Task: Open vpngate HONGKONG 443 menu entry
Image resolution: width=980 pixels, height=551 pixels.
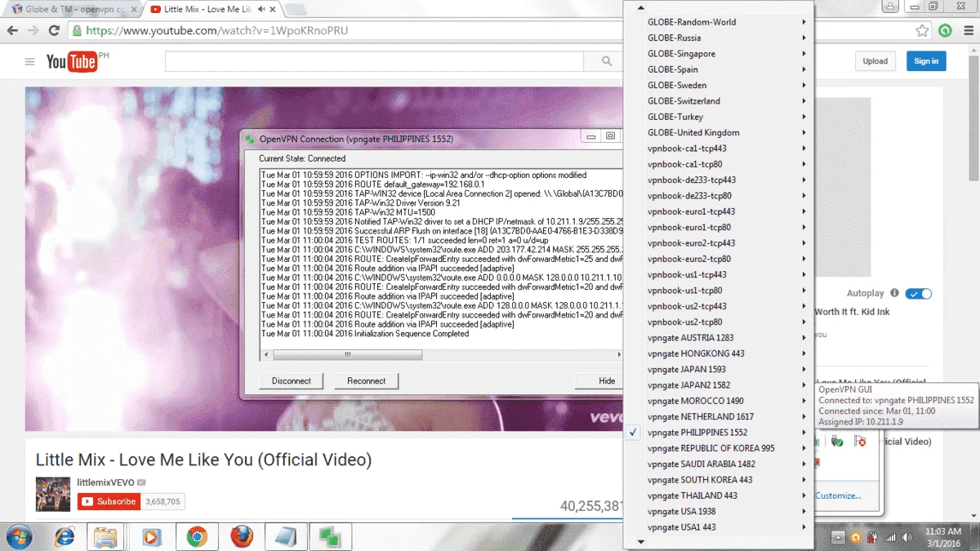Action: (719, 353)
